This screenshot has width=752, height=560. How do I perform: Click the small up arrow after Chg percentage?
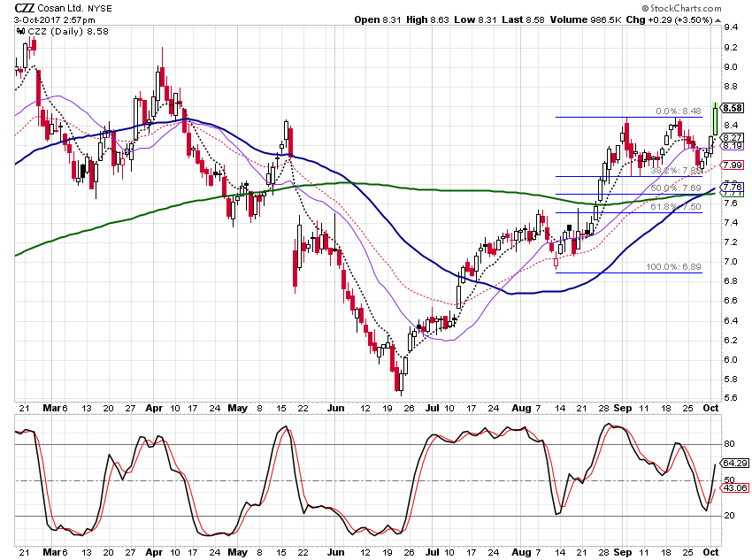pos(717,20)
